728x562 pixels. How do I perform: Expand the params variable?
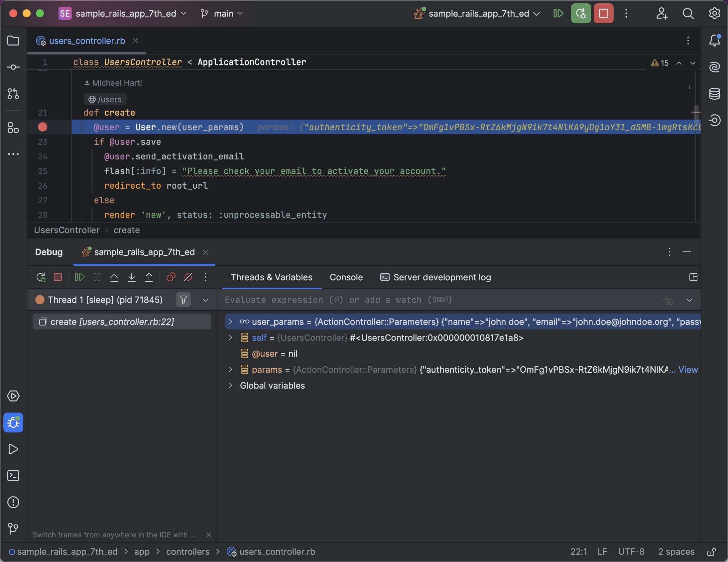(x=230, y=370)
